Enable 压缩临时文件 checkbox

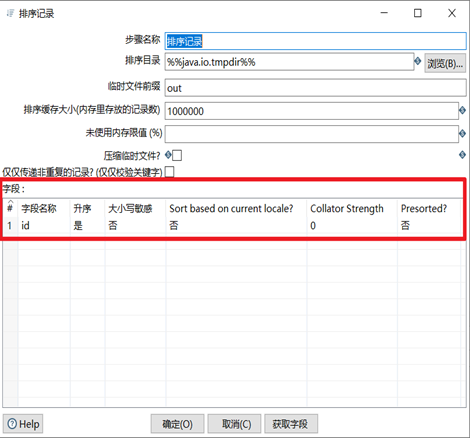tap(177, 155)
